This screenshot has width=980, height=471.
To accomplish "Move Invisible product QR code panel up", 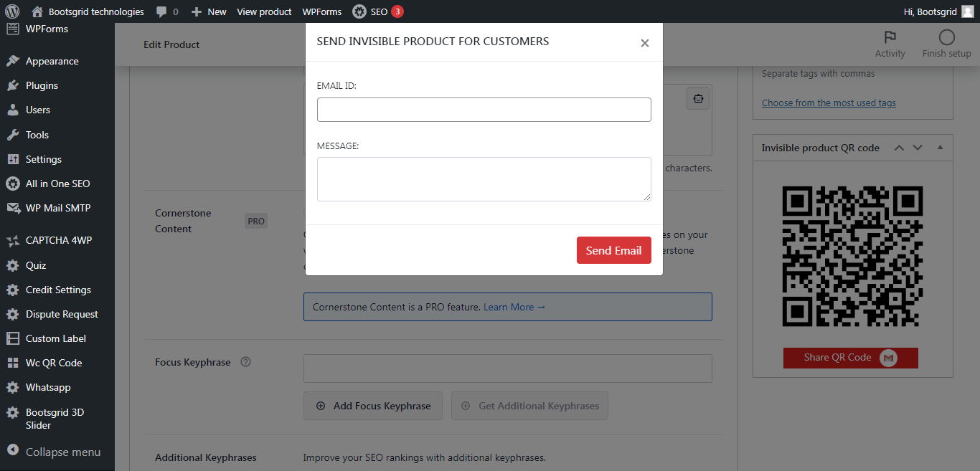I will (x=898, y=148).
